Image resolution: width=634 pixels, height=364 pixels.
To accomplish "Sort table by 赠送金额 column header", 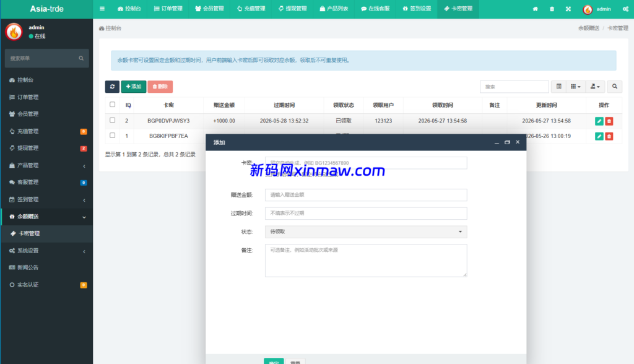I will point(224,105).
